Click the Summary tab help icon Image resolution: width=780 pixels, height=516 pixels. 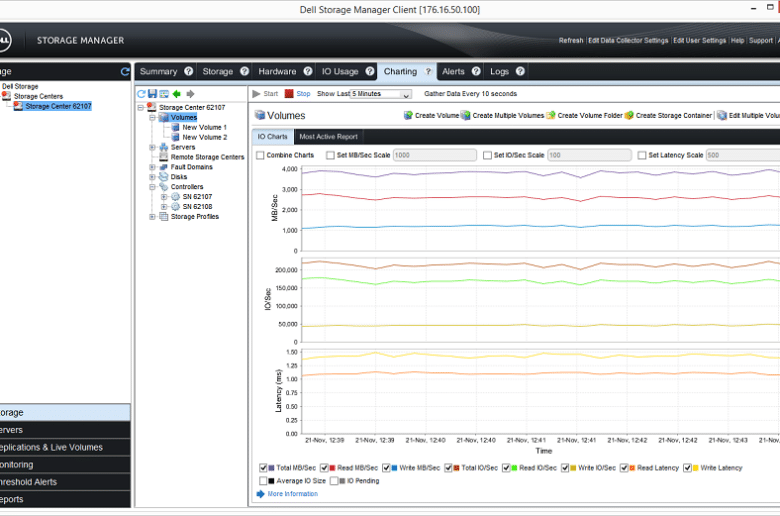coord(189,71)
